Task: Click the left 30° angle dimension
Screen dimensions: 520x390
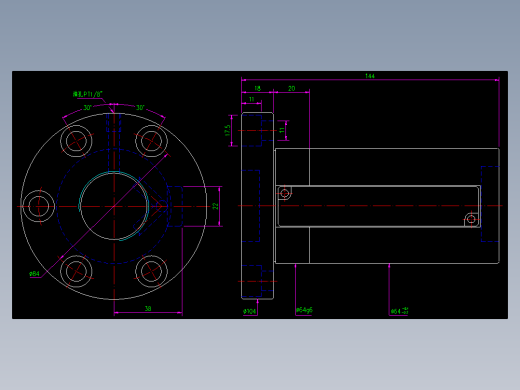Action: coord(87,108)
